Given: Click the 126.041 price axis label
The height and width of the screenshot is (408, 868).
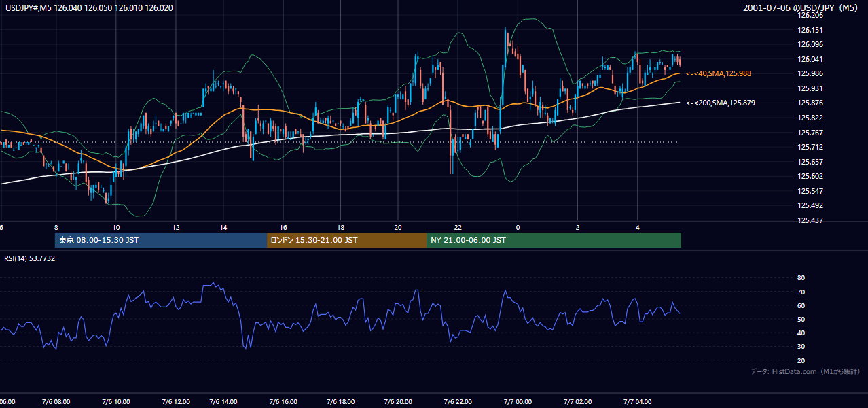Looking at the screenshot, I should (x=811, y=59).
